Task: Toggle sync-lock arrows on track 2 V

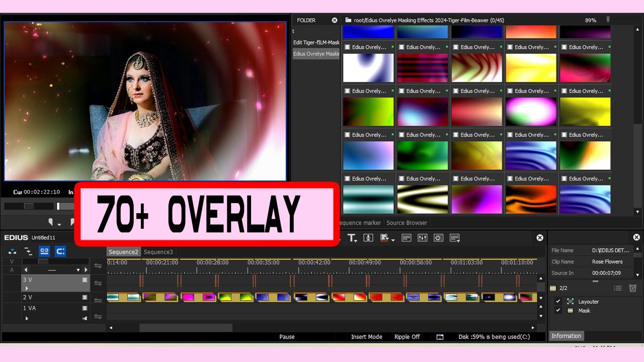Action: (98, 300)
